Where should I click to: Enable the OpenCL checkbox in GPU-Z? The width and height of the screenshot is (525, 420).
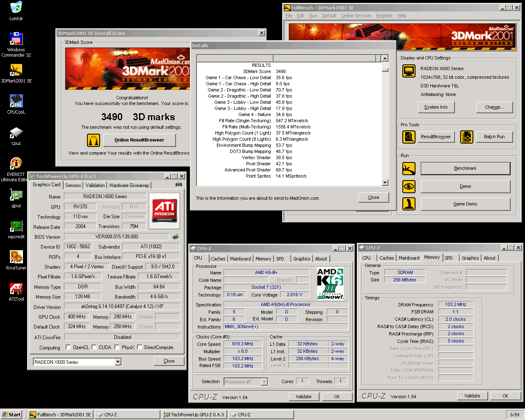tap(68, 347)
